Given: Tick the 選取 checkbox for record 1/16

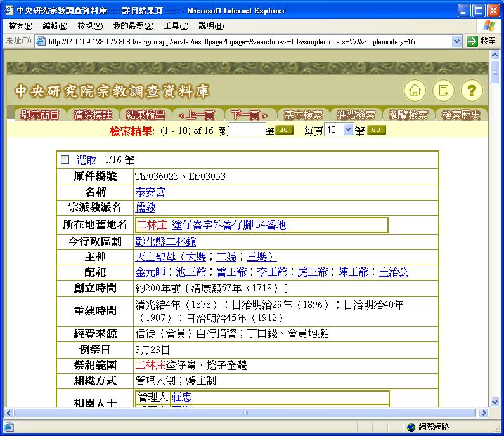Looking at the screenshot, I should coord(65,160).
